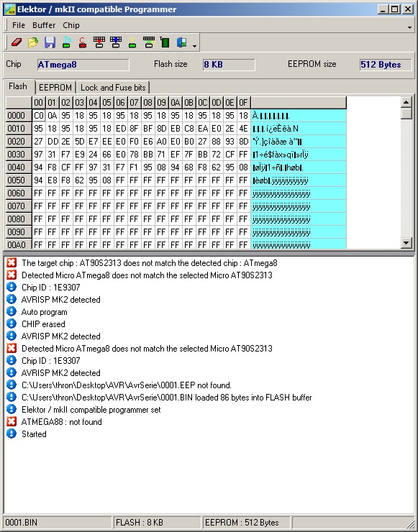This screenshot has height=532, width=418.
Task: Select the log line '0001.BIN loaded 86 bytes into FLASH buffer'
Action: [166, 398]
